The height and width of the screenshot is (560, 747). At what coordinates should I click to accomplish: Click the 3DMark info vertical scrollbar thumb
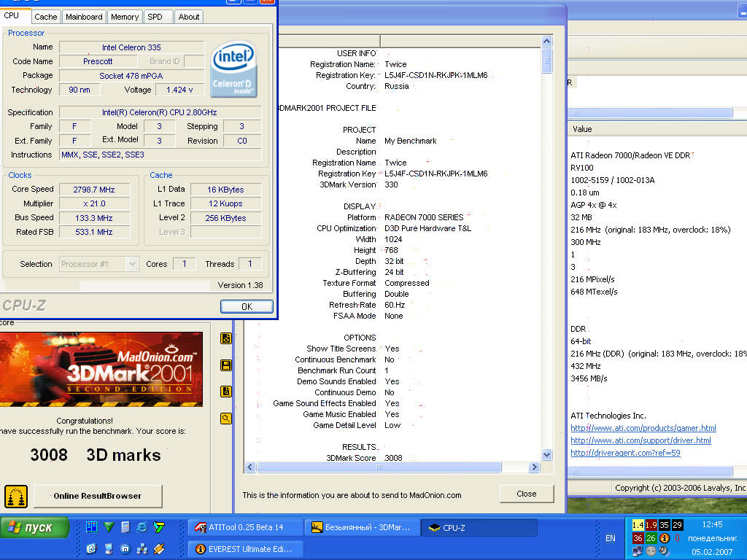(x=547, y=61)
